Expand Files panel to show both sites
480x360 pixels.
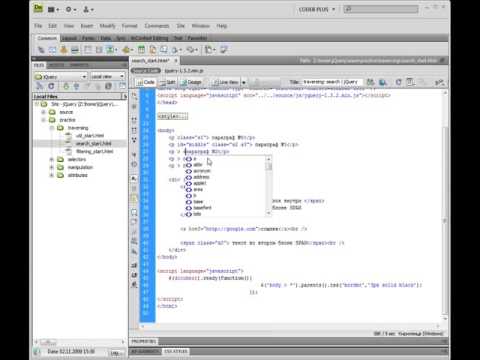[122, 86]
